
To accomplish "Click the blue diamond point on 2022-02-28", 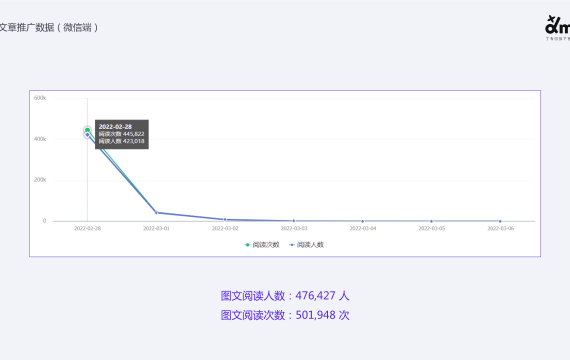I will (87, 135).
